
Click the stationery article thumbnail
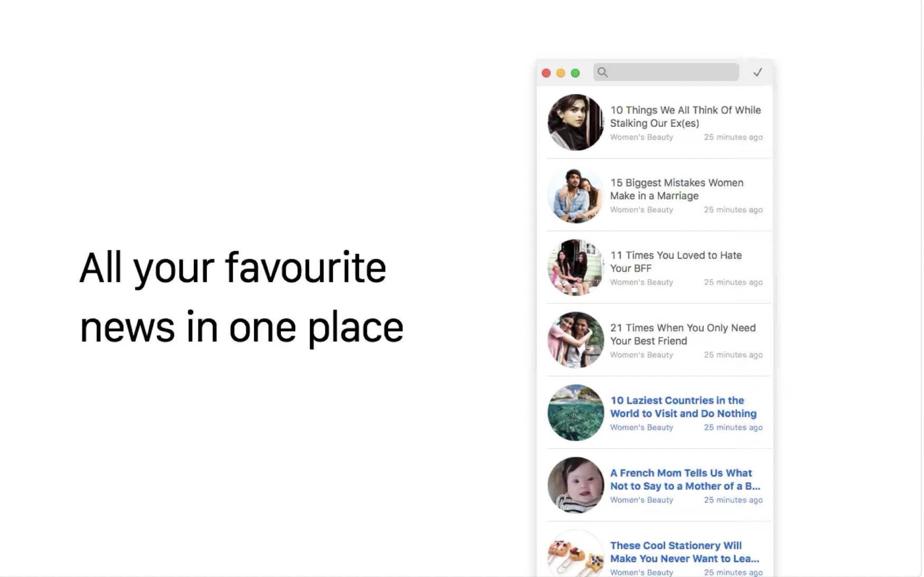pos(576,555)
